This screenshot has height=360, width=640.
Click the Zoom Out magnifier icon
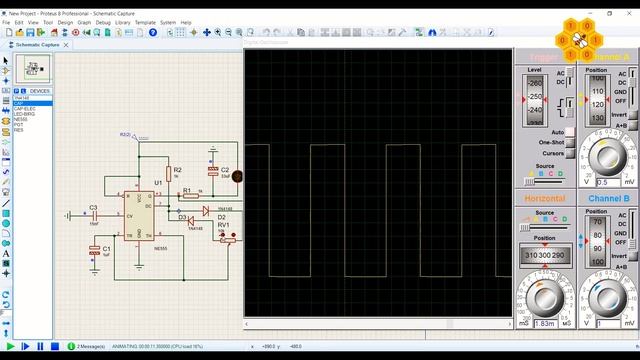tap(229, 32)
